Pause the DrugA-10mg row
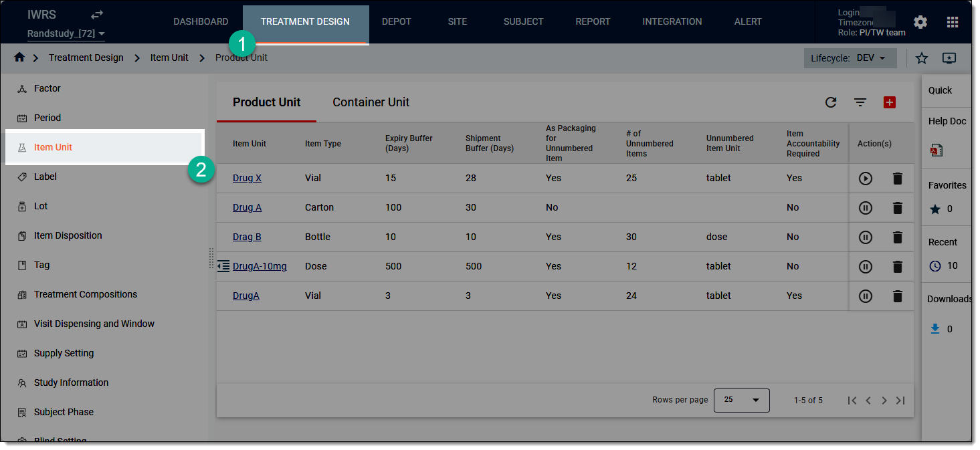Image resolution: width=980 pixels, height=450 pixels. tap(866, 267)
